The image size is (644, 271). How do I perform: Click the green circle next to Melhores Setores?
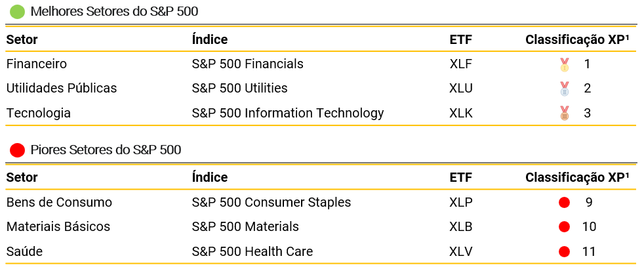coord(18,12)
